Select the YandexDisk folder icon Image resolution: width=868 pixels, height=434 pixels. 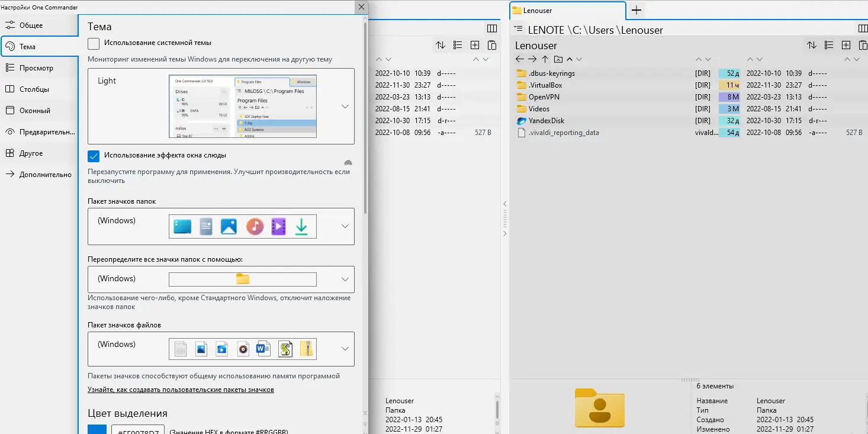tap(521, 121)
